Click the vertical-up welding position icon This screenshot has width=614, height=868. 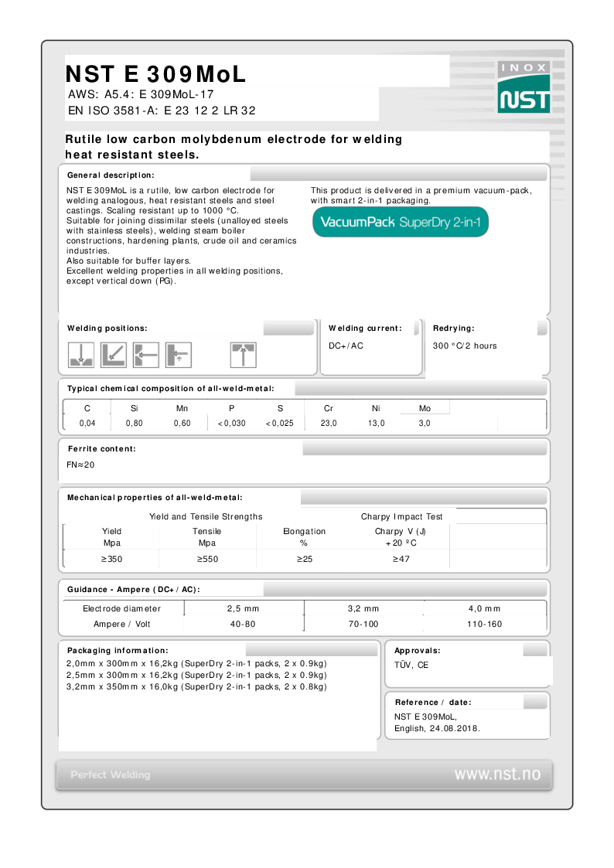179,355
